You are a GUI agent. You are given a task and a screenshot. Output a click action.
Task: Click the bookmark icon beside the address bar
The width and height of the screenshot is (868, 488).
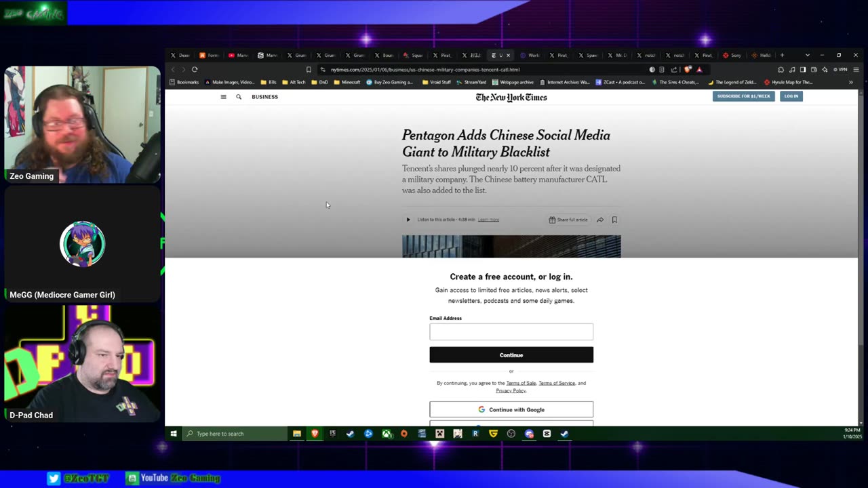[x=309, y=69]
